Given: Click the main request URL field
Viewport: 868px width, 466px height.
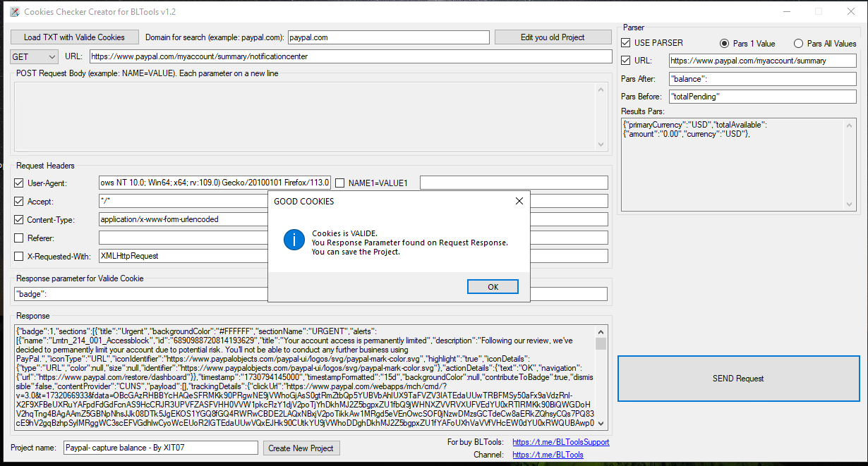Looking at the screenshot, I should (350, 56).
